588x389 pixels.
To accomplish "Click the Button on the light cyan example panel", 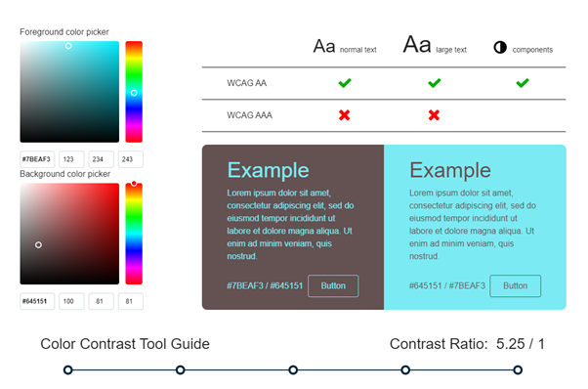I will 516,285.
